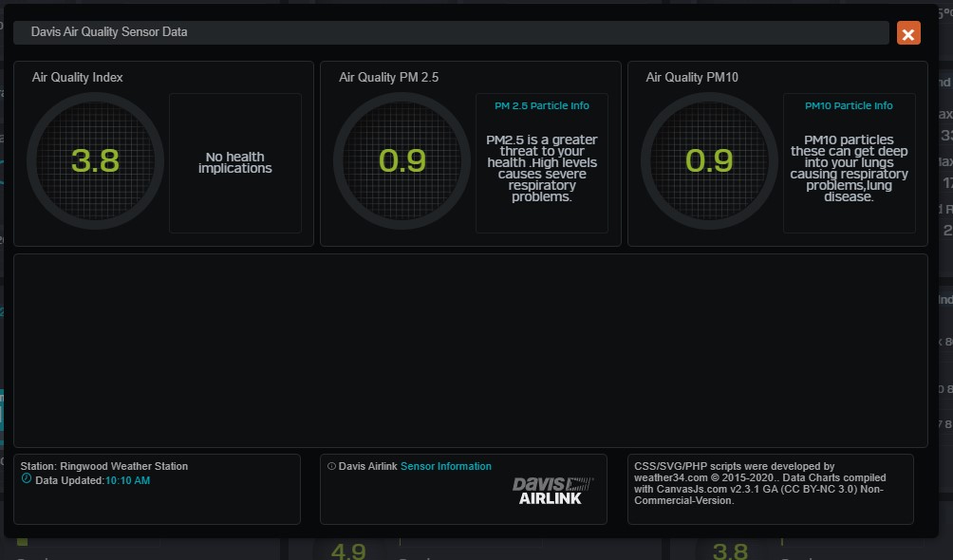Select the PM10 Particle Info heading
Screen dimensions: 953x560
coord(849,106)
